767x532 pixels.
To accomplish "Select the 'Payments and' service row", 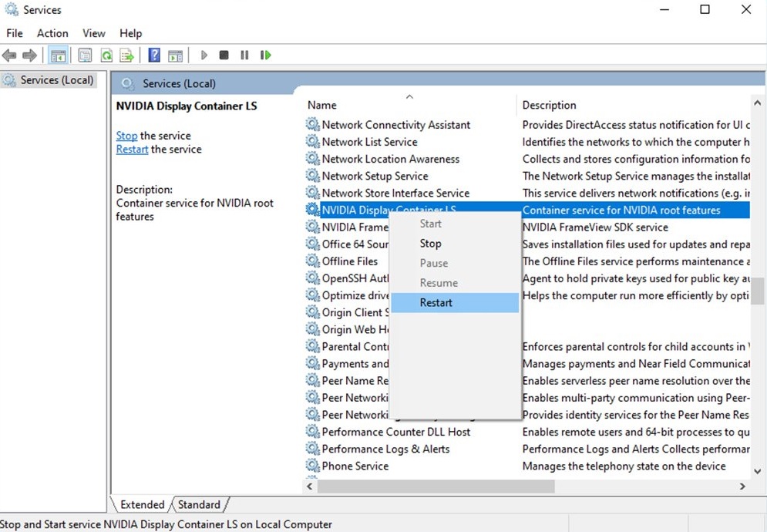I will point(355,363).
